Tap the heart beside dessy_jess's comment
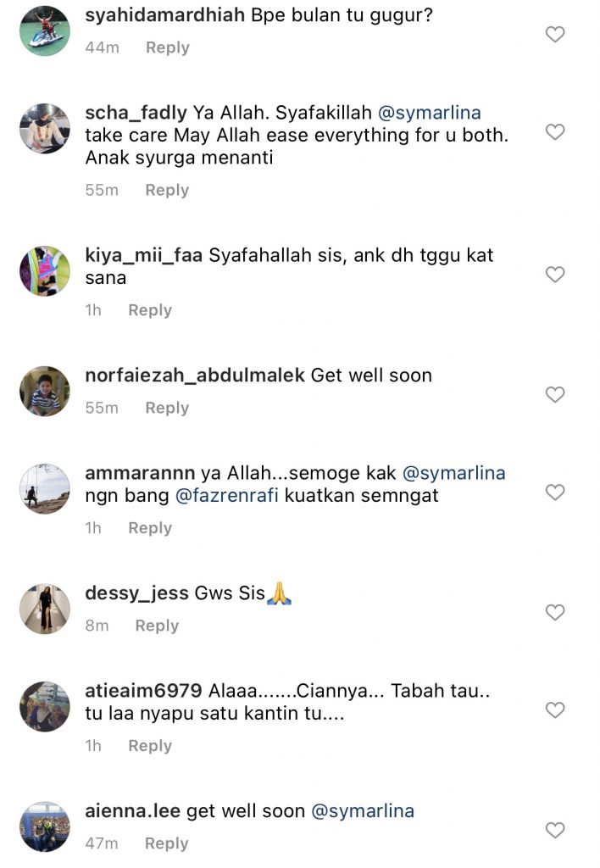The height and width of the screenshot is (868, 600). (x=554, y=612)
